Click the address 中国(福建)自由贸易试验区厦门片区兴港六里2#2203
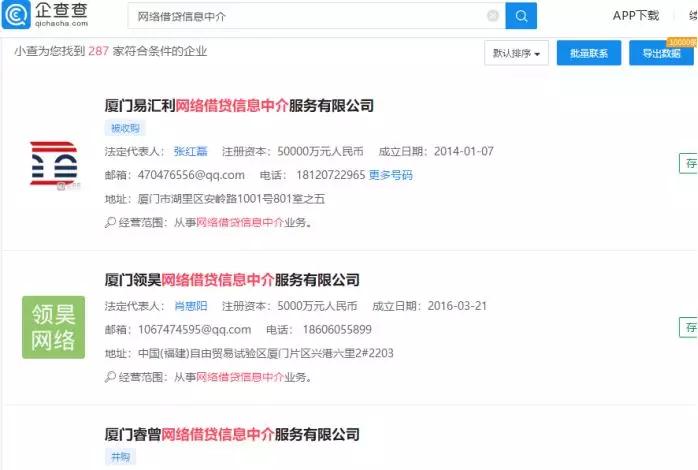698x470 pixels. click(x=266, y=353)
